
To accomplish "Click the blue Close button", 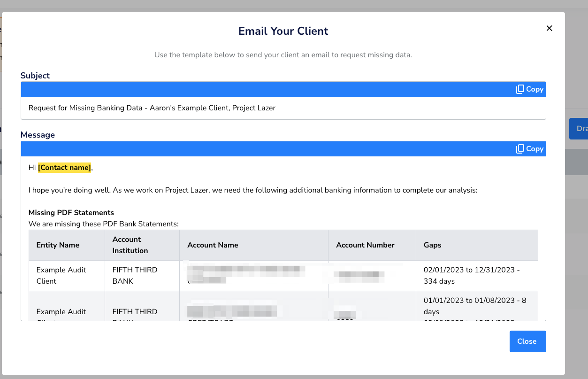I will tap(527, 341).
